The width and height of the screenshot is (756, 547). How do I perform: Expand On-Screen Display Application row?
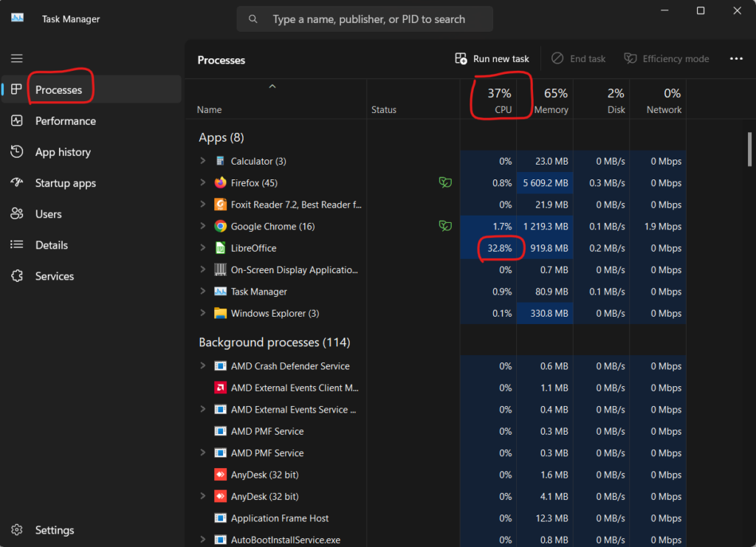click(203, 269)
